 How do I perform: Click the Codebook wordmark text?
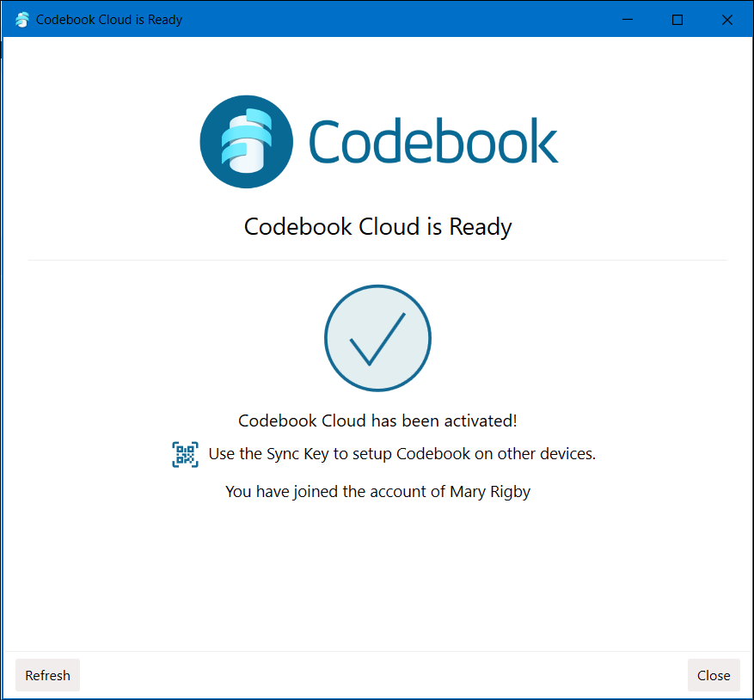[432, 141]
